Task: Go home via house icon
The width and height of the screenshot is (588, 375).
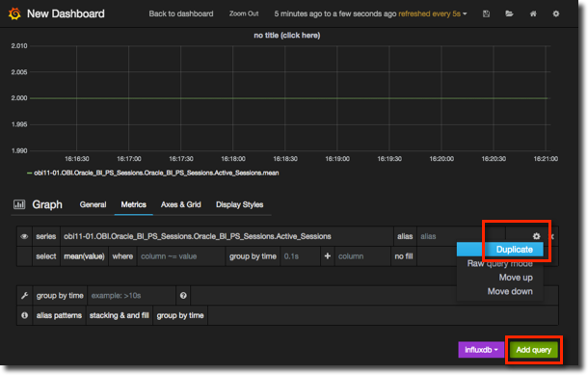Action: (x=533, y=13)
